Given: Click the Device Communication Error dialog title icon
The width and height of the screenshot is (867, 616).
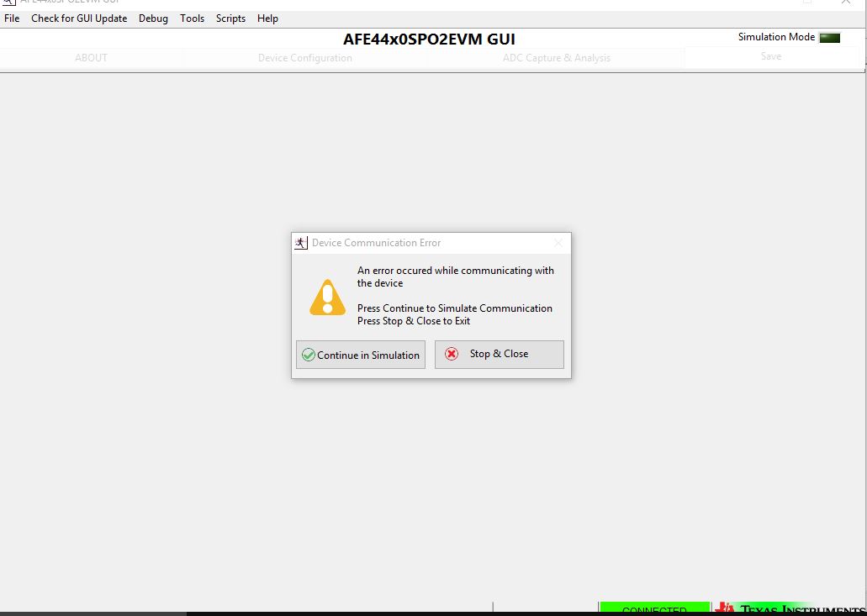Looking at the screenshot, I should pyautogui.click(x=301, y=243).
